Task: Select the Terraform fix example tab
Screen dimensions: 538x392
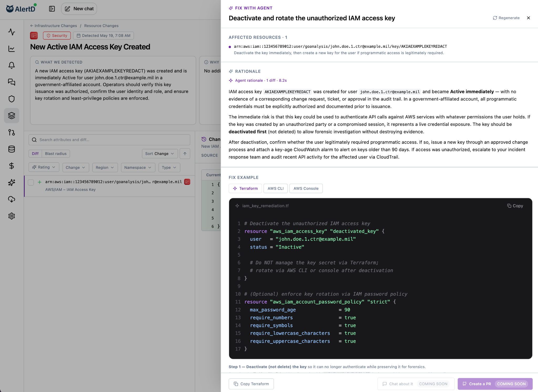Action: click(x=245, y=189)
